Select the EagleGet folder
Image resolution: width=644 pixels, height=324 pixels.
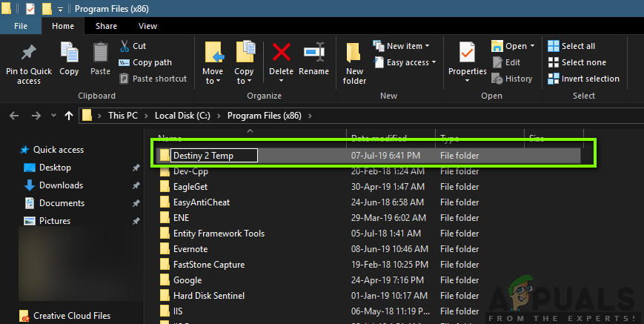coord(190,187)
